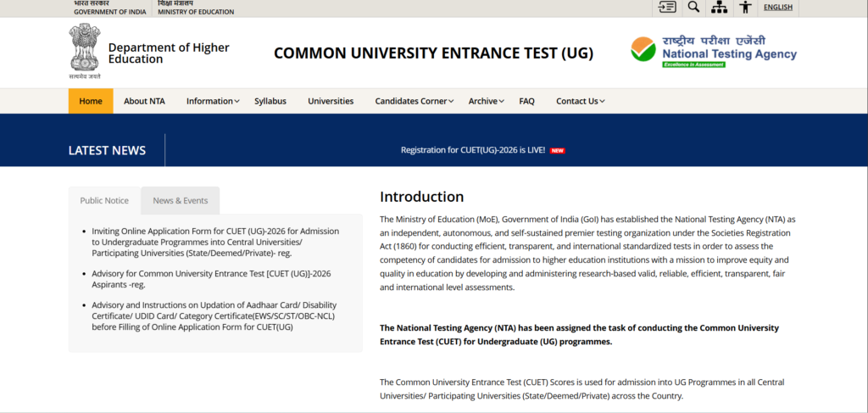
Task: Expand the Contact Us dropdown
Action: tap(580, 101)
